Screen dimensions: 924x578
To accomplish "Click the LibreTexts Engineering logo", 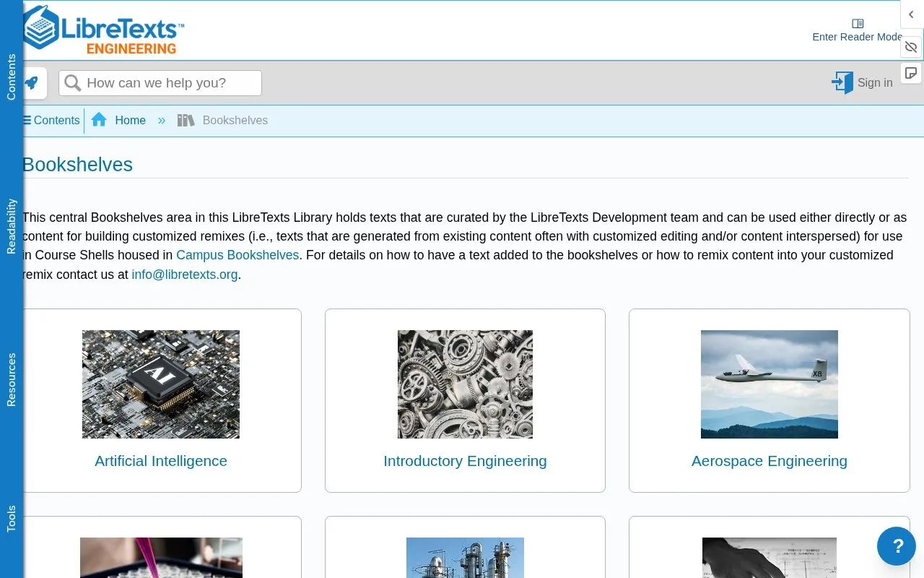I will pyautogui.click(x=103, y=30).
